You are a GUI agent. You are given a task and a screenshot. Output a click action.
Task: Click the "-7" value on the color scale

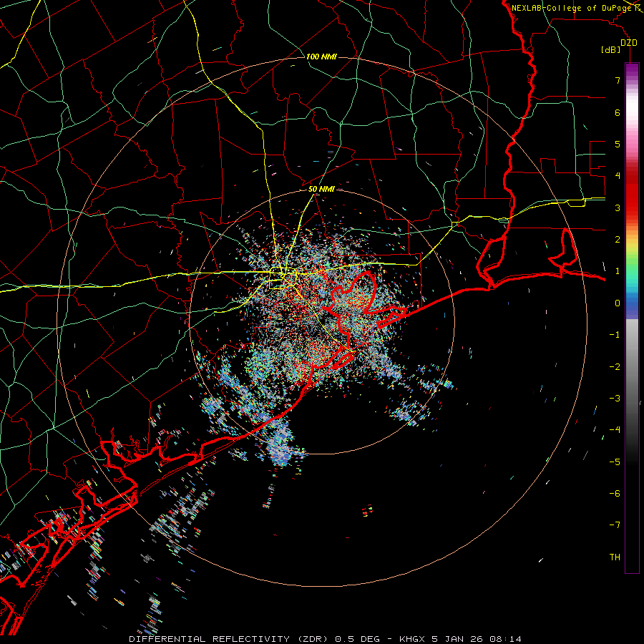point(615,525)
